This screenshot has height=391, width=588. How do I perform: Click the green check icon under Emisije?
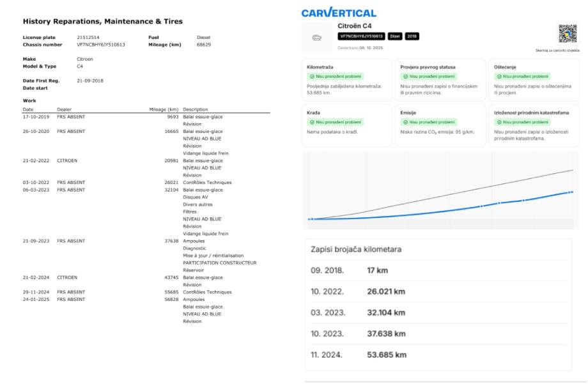click(406, 121)
